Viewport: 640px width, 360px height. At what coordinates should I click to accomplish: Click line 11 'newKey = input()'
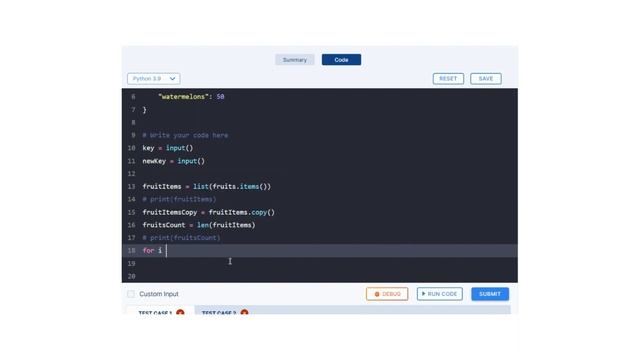tap(173, 161)
